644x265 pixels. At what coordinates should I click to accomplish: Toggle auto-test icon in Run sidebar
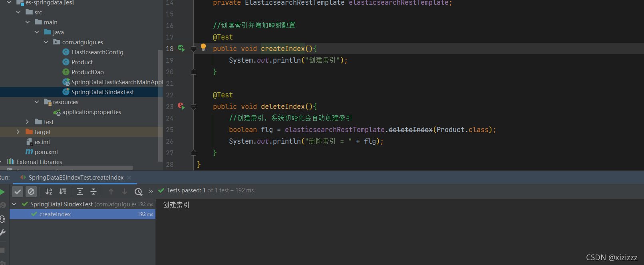tap(2, 219)
